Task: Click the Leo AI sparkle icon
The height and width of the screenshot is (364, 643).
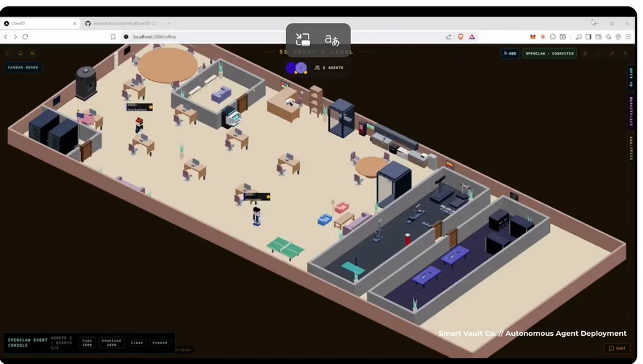Action: coord(608,37)
